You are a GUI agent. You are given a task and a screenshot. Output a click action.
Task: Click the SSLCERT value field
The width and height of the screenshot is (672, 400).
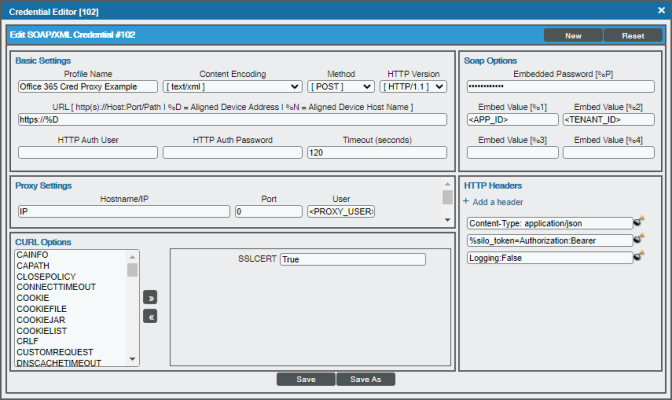click(x=353, y=259)
